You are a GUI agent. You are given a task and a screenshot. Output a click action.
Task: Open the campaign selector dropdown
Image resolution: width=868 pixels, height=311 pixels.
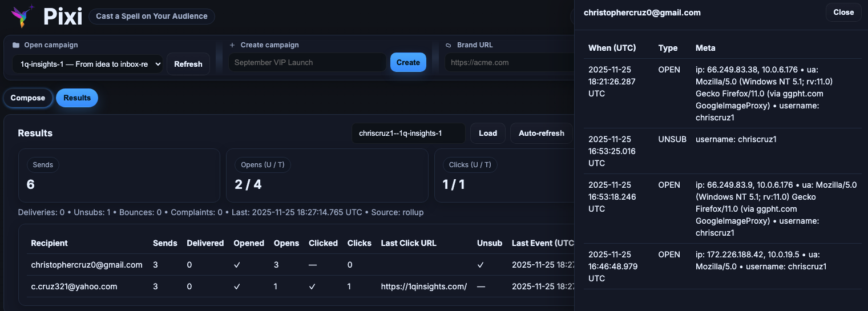[x=87, y=64]
